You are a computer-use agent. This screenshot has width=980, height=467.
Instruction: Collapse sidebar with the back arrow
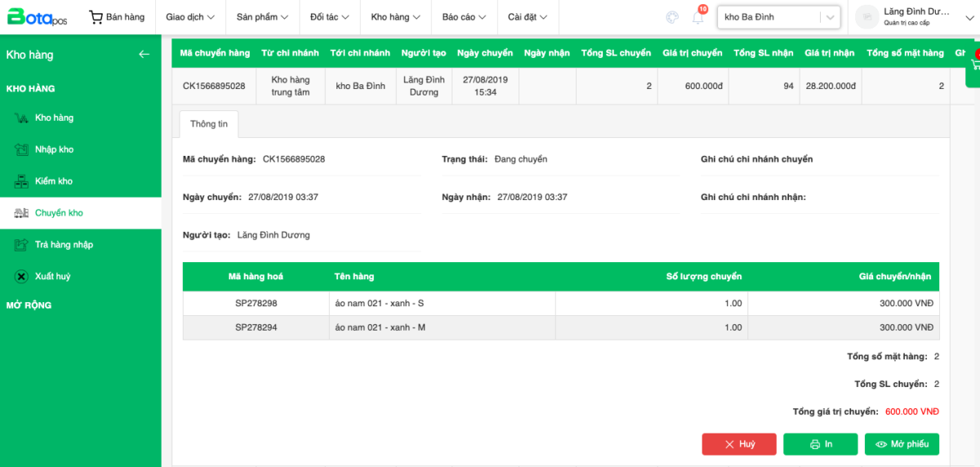click(x=144, y=55)
